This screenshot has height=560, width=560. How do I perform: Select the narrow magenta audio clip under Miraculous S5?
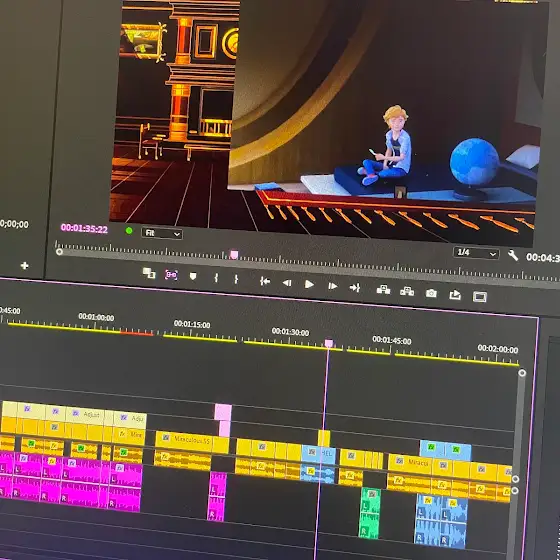click(x=217, y=496)
